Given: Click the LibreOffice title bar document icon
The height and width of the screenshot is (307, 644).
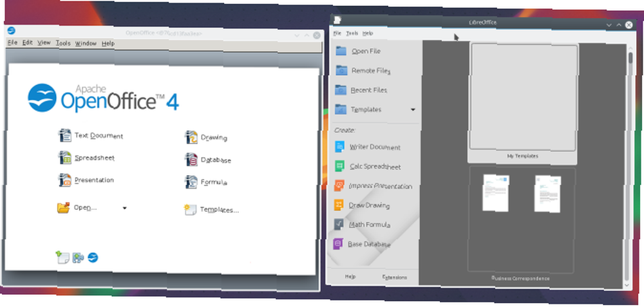Looking at the screenshot, I should tap(337, 20).
